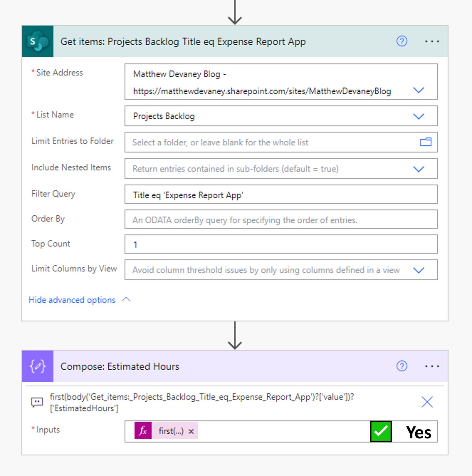The image size is (472, 476).
Task: Click the Get items action title bar
Action: [x=183, y=41]
